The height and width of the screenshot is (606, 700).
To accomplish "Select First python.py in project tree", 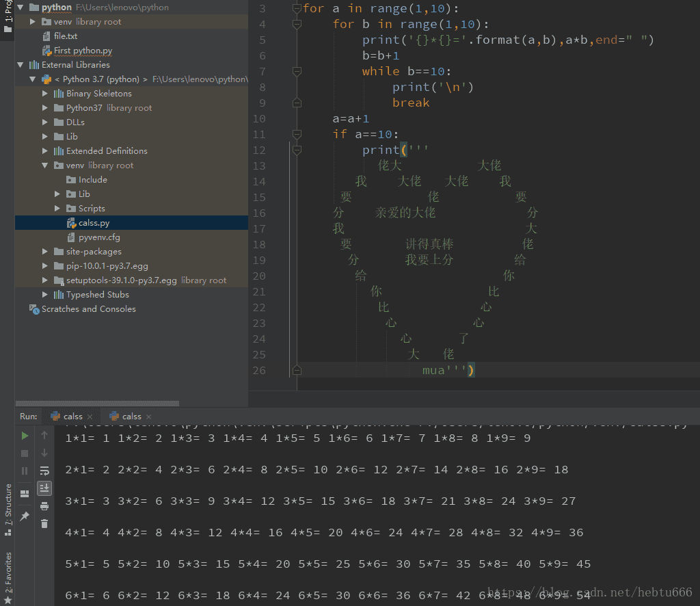I will click(x=83, y=51).
